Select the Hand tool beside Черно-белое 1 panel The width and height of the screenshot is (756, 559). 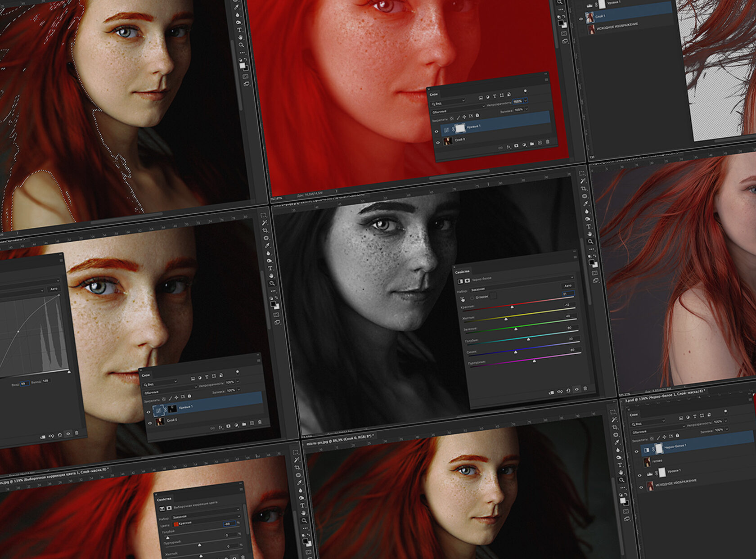(621, 473)
